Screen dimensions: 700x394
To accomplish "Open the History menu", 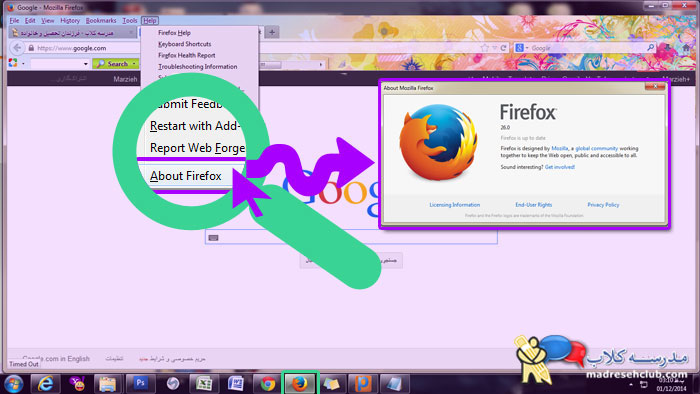I will (70, 21).
